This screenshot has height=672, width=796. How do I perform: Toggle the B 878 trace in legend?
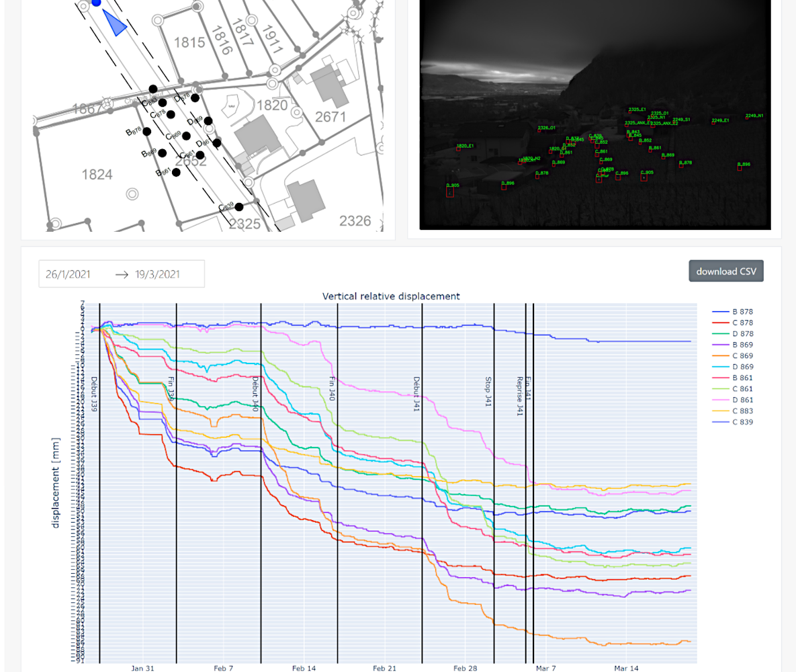tap(733, 312)
